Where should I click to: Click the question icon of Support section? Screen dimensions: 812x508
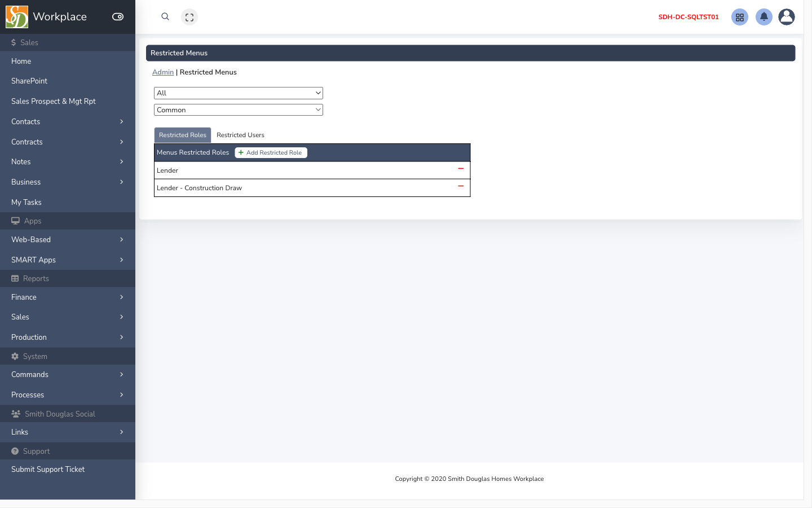(x=15, y=451)
